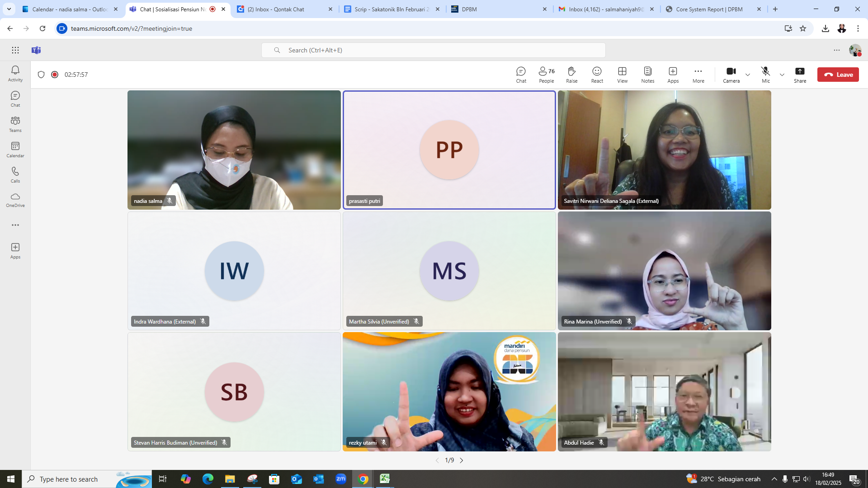Open tab search dropdown arrow

(x=9, y=9)
